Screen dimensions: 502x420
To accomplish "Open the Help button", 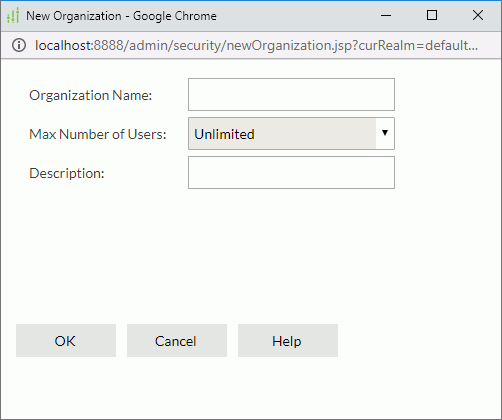I will (288, 341).
